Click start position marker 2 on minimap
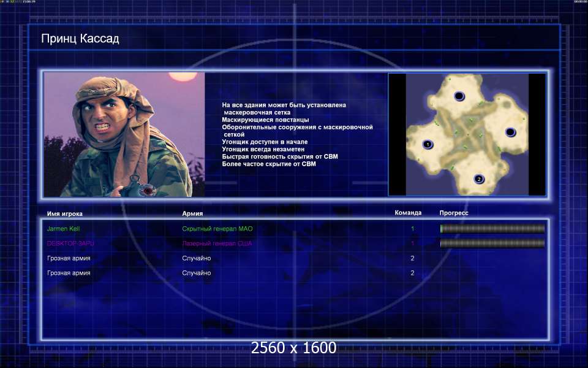 [x=479, y=179]
